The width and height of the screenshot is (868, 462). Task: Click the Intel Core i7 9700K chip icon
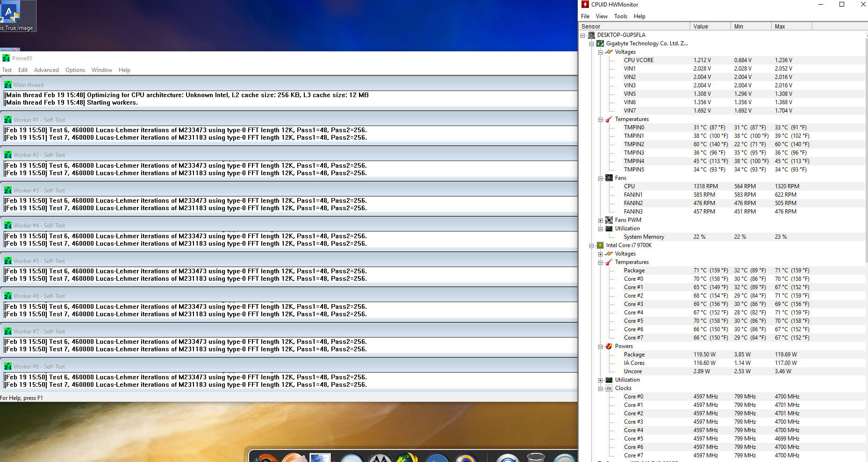(x=600, y=245)
